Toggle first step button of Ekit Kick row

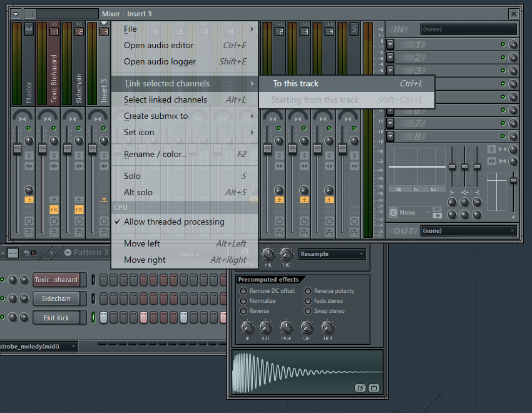(x=103, y=318)
